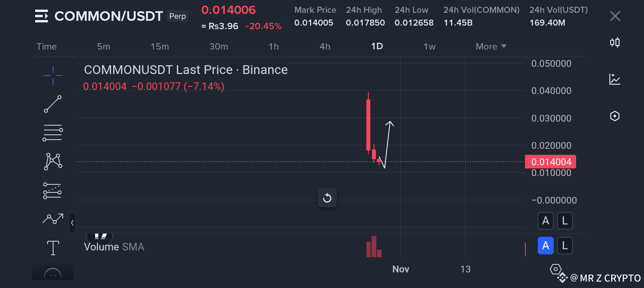Screen dimensions: 644x288
Task: Open the COMMON/USDT pair selector menu
Action: pyautogui.click(x=42, y=16)
